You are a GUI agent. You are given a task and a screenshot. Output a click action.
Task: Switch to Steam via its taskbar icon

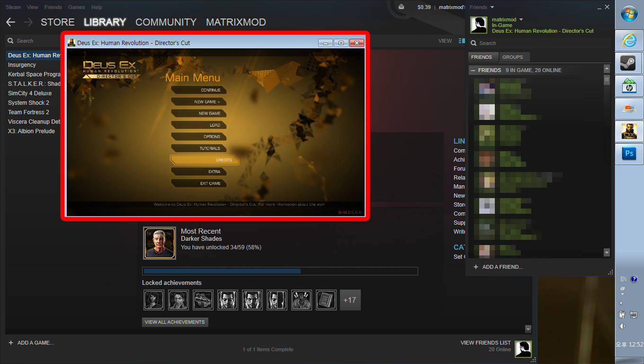click(629, 63)
